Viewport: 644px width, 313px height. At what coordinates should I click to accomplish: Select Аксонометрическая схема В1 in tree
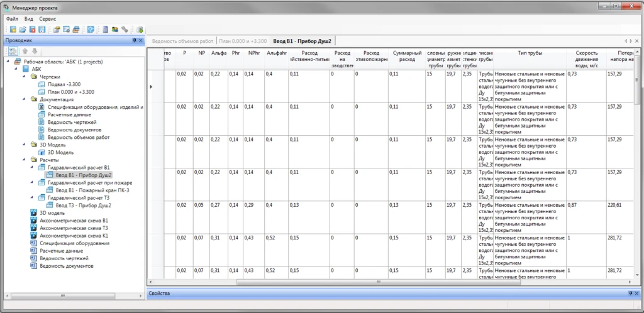74,221
